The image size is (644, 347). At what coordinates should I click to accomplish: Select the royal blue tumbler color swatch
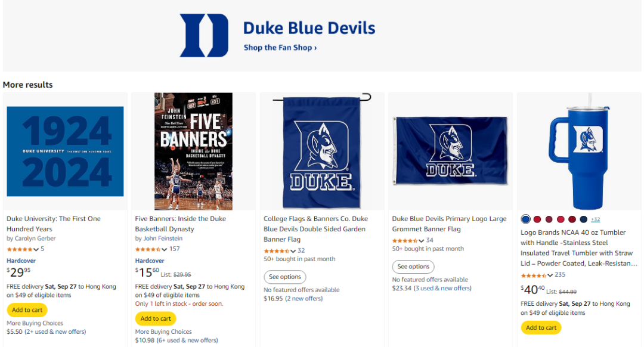pos(525,219)
